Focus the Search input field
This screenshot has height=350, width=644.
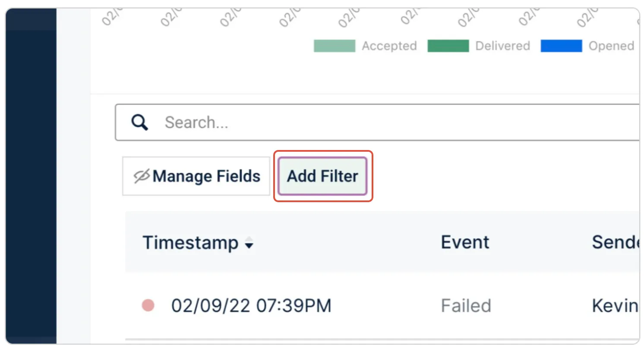(x=378, y=122)
